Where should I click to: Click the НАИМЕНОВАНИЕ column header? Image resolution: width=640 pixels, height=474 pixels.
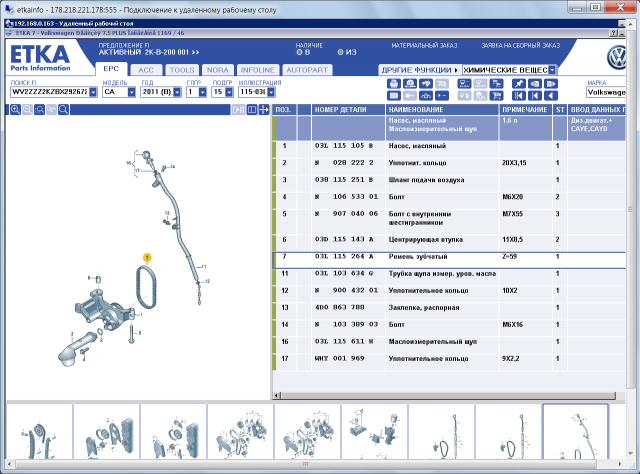click(442, 109)
